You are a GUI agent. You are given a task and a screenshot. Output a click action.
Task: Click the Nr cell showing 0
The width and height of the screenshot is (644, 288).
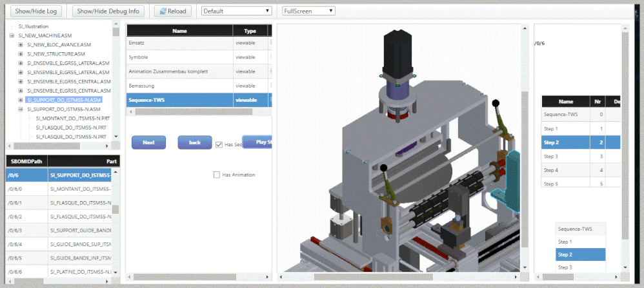597,115
